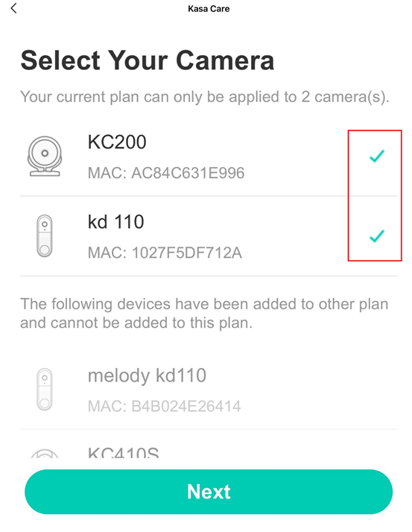Image resolution: width=412 pixels, height=532 pixels.
Task: Select the kd 110 device name
Action: coord(115,222)
